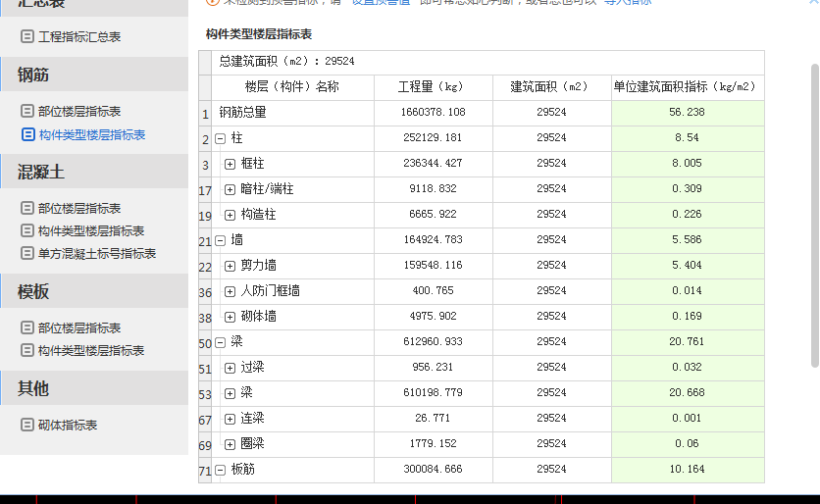This screenshot has width=820, height=504.
Task: Expand the 构造柱 row
Action: (230, 215)
